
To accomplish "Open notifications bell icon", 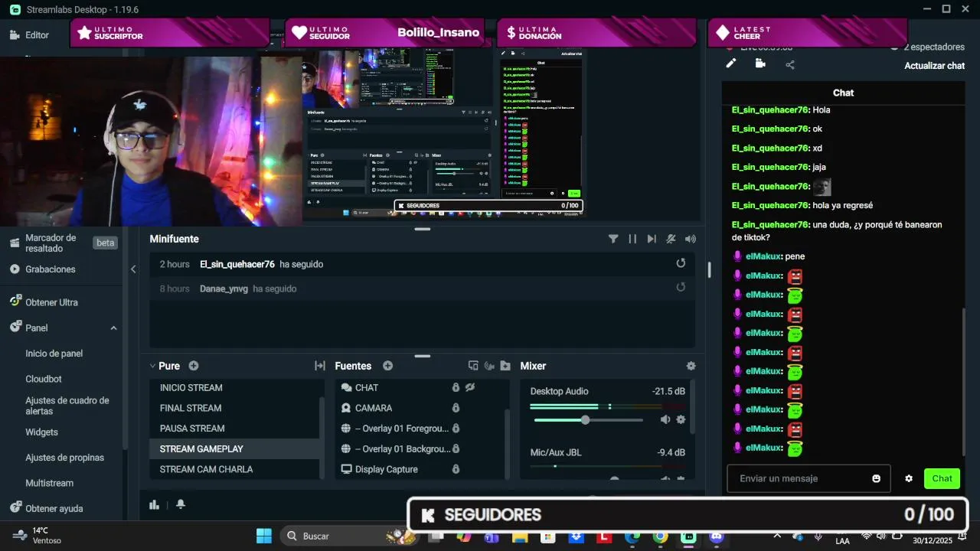I will 181,504.
